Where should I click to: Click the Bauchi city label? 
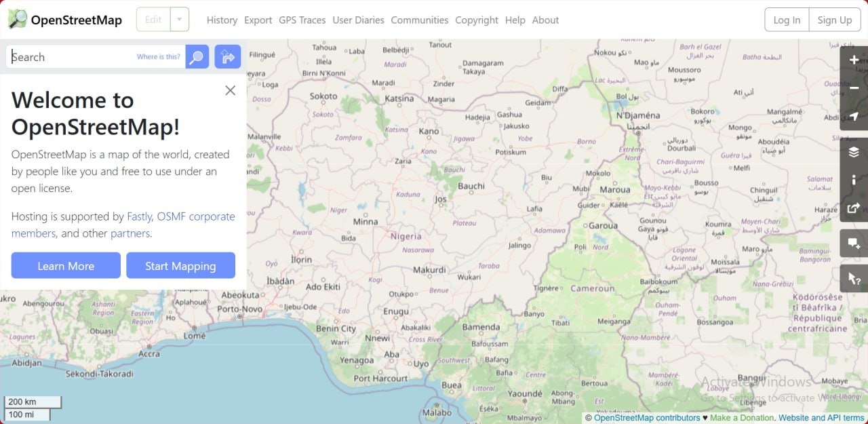click(x=471, y=186)
